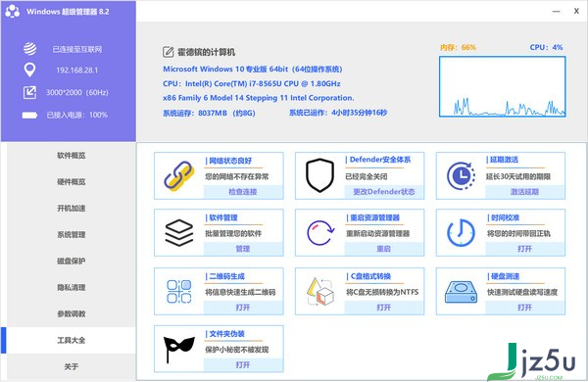
Task: Click the battery power icon
Action: [29, 115]
